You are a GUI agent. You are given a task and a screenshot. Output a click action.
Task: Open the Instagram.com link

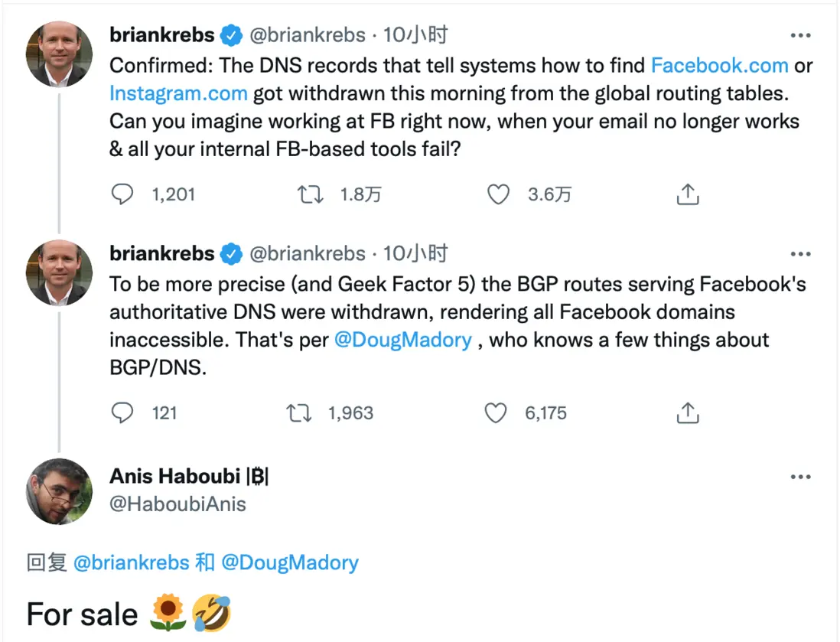[178, 93]
